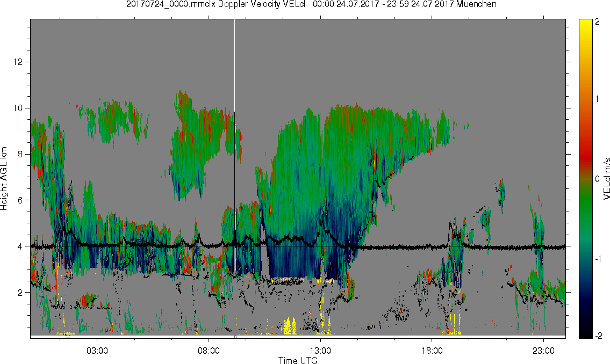Click the white vertical line near 09:00

(234, 66)
